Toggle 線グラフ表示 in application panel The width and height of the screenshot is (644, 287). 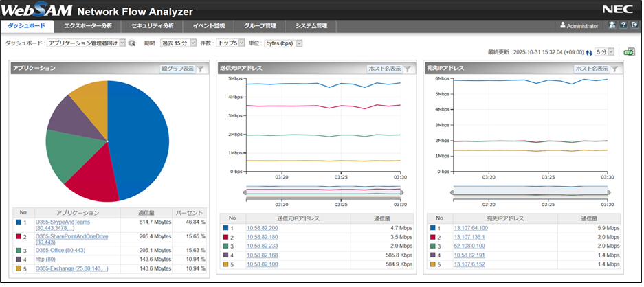point(177,69)
